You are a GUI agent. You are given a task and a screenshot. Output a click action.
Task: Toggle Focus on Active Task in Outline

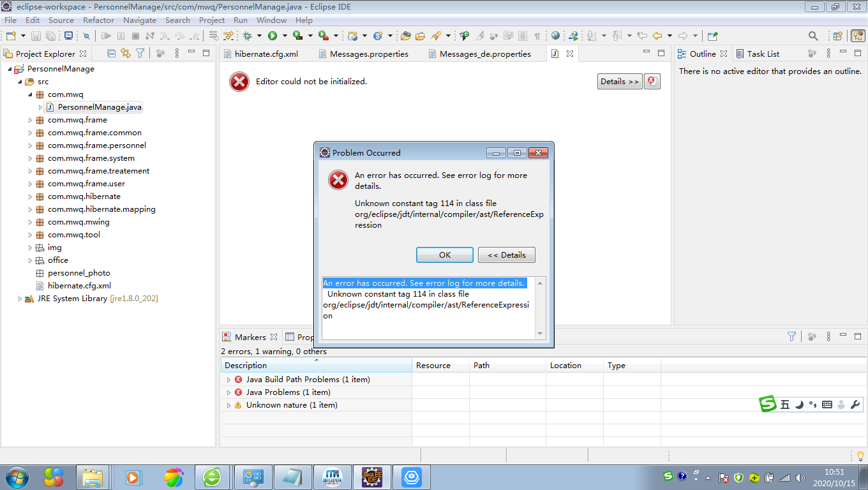pos(812,54)
